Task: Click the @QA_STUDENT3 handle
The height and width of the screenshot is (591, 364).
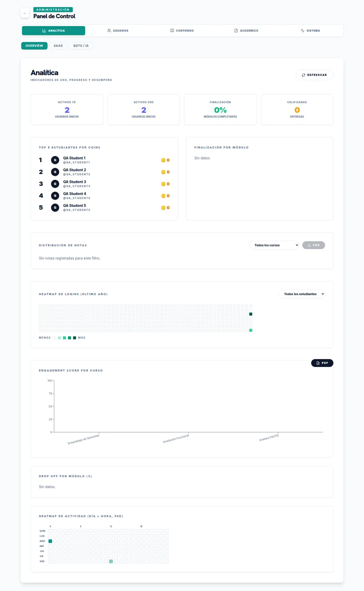Action: pos(76,186)
